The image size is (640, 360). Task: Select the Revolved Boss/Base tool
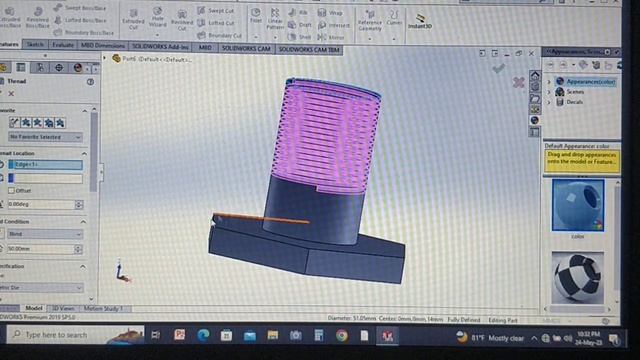pos(38,17)
